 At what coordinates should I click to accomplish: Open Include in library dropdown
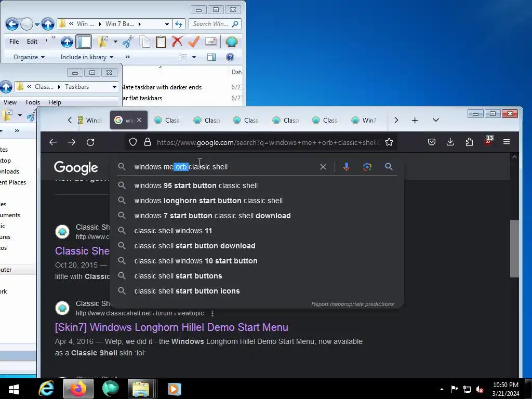pos(87,57)
